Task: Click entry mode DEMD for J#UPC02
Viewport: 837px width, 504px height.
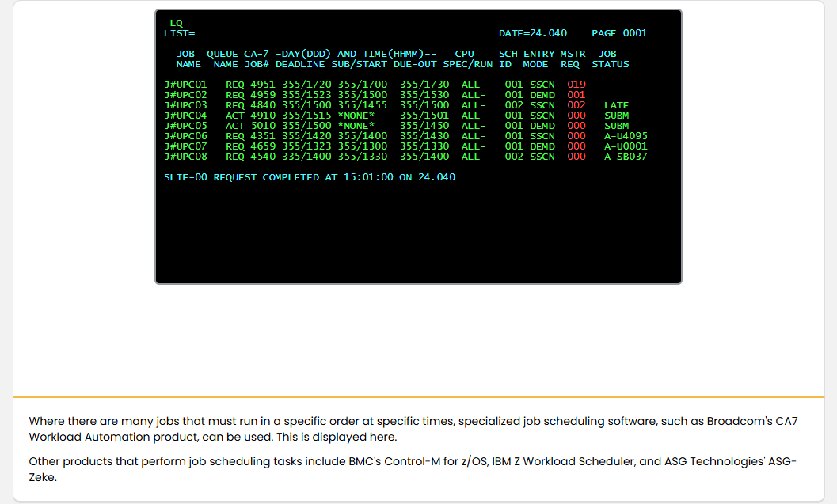Action: (542, 95)
